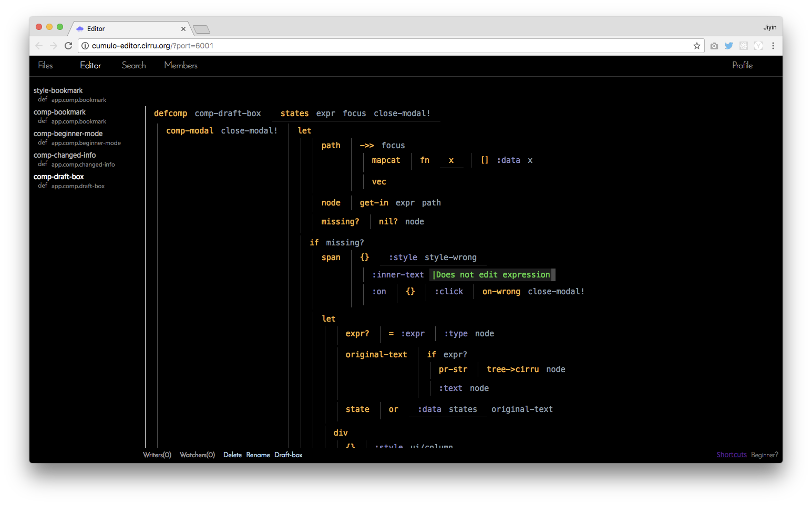Click the Delete button in footer

pos(232,455)
